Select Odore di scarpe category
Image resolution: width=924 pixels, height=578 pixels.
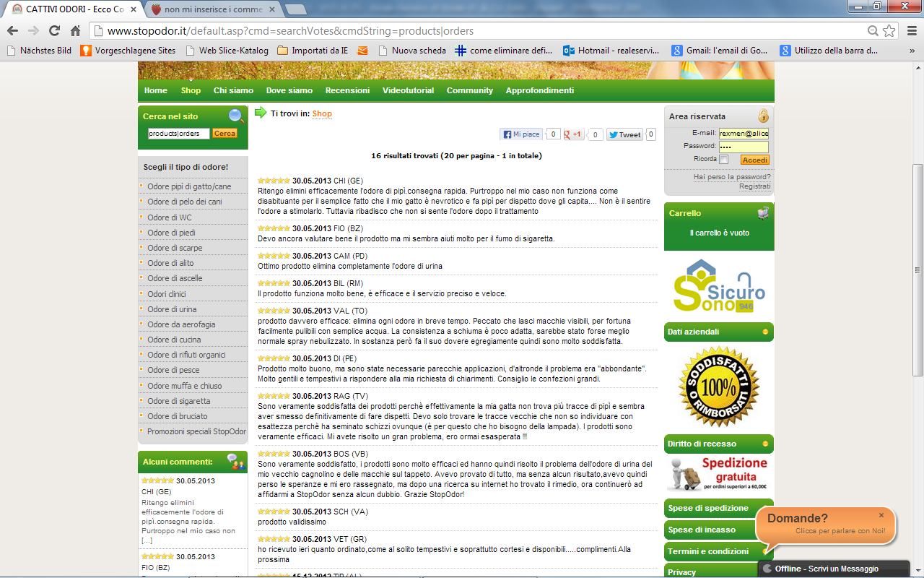point(175,248)
